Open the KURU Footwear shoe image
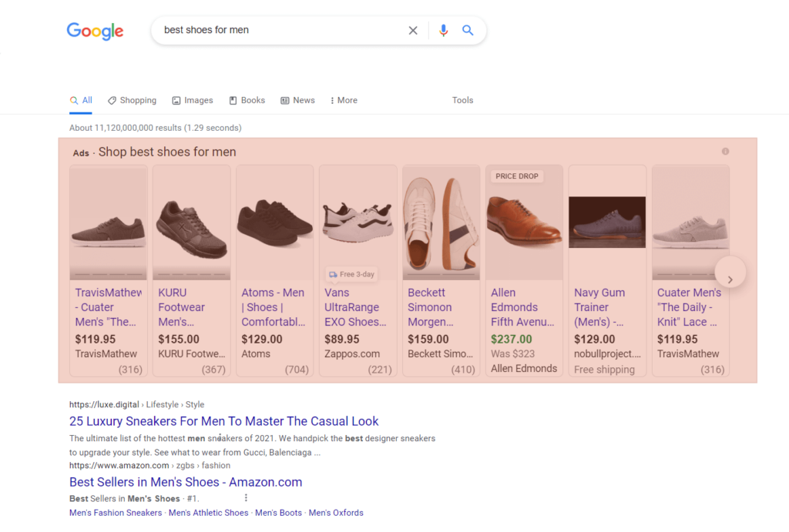789x532 pixels. click(192, 223)
